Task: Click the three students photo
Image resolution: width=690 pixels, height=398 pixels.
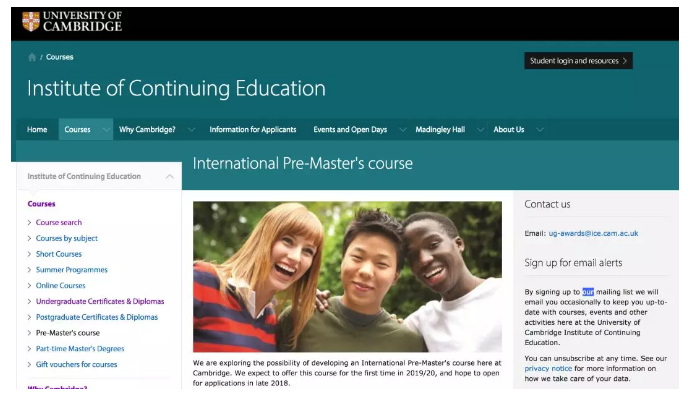Action: coord(347,276)
